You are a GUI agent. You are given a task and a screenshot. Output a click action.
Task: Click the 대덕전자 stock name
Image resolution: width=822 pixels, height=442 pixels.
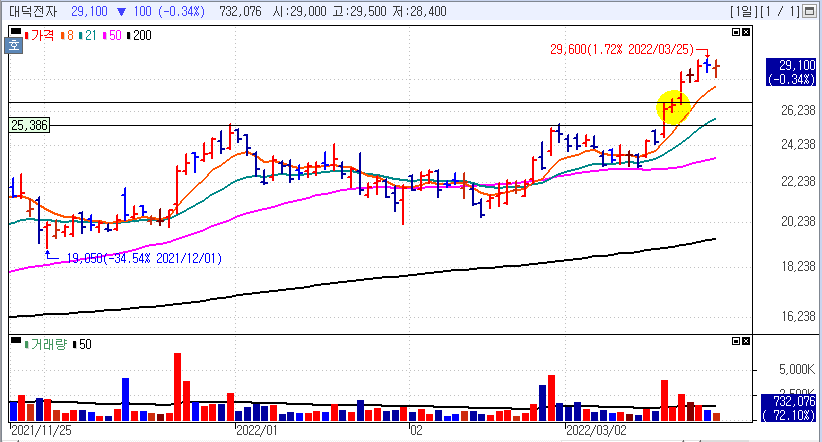tap(33, 11)
